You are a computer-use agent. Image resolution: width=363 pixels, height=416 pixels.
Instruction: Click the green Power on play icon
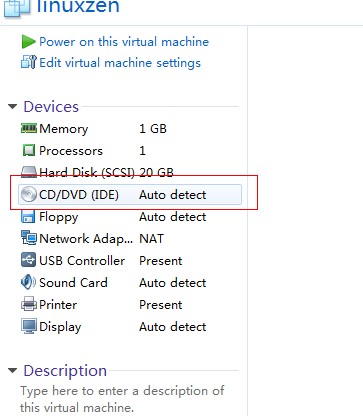pos(28,42)
